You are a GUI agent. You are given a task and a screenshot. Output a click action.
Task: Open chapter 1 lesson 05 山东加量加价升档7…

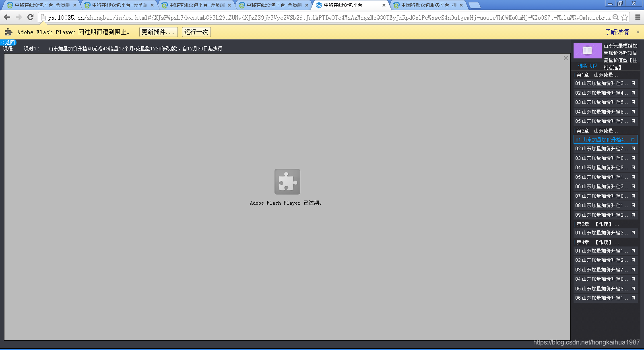click(606, 121)
